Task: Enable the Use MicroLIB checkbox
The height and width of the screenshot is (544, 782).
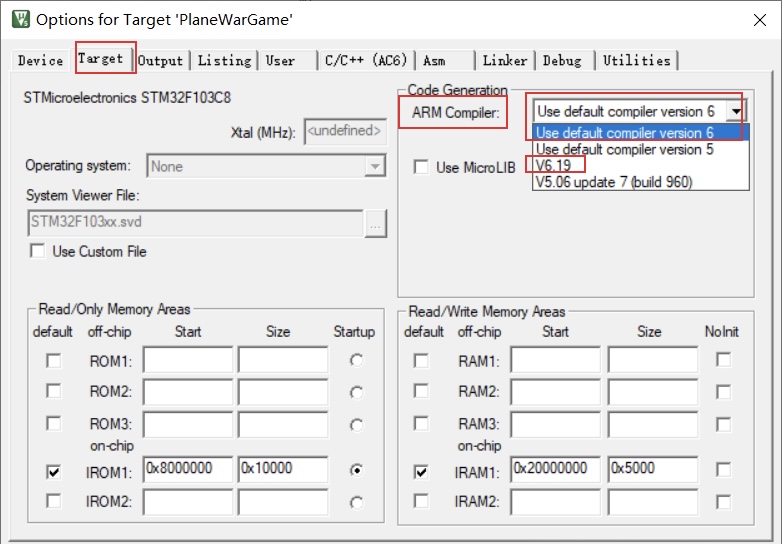Action: (x=421, y=167)
